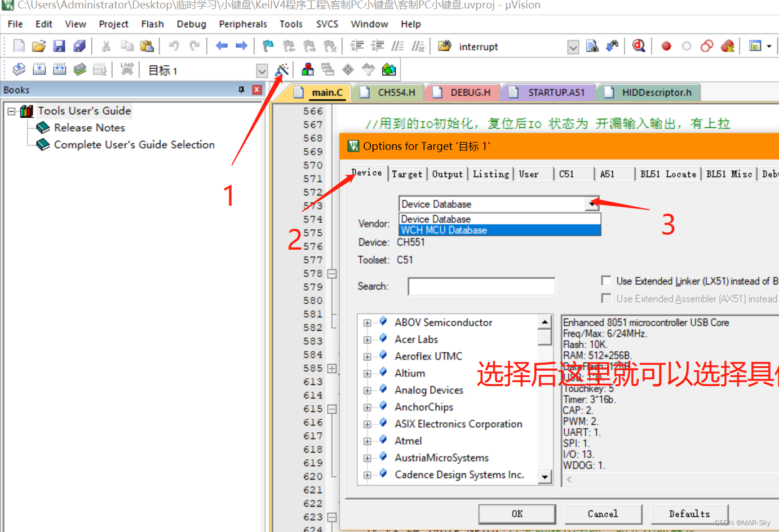Open the interrupt search combo dropdown
This screenshot has width=779, height=532.
point(573,47)
